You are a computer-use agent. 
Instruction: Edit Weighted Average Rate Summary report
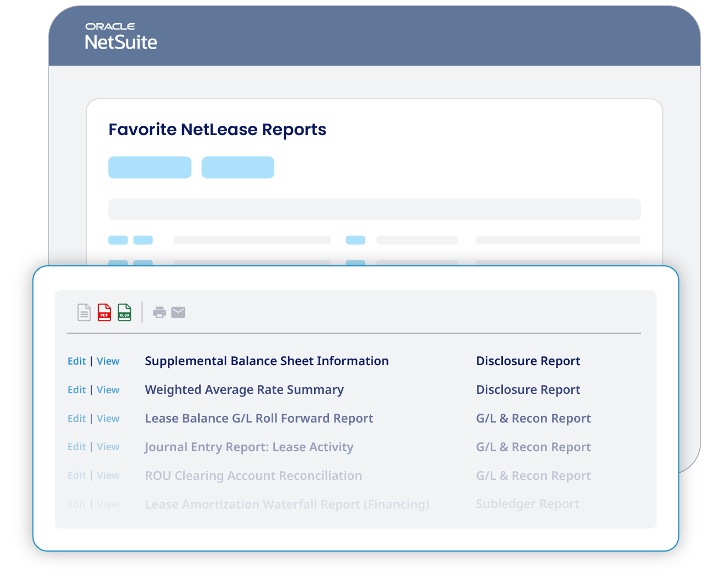pos(77,390)
